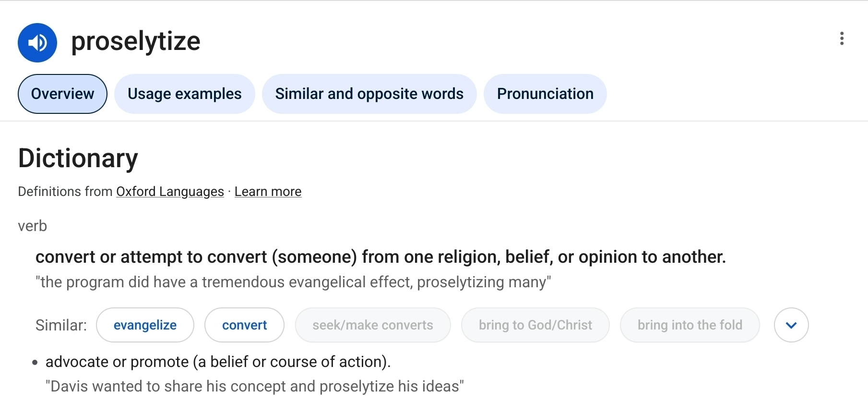
Task: Open the three-dot more options menu
Action: click(842, 38)
